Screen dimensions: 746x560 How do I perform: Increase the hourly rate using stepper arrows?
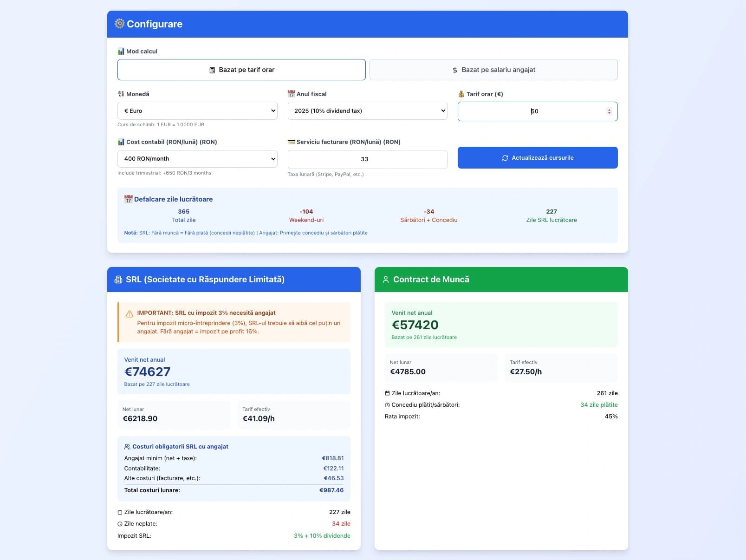(x=609, y=110)
